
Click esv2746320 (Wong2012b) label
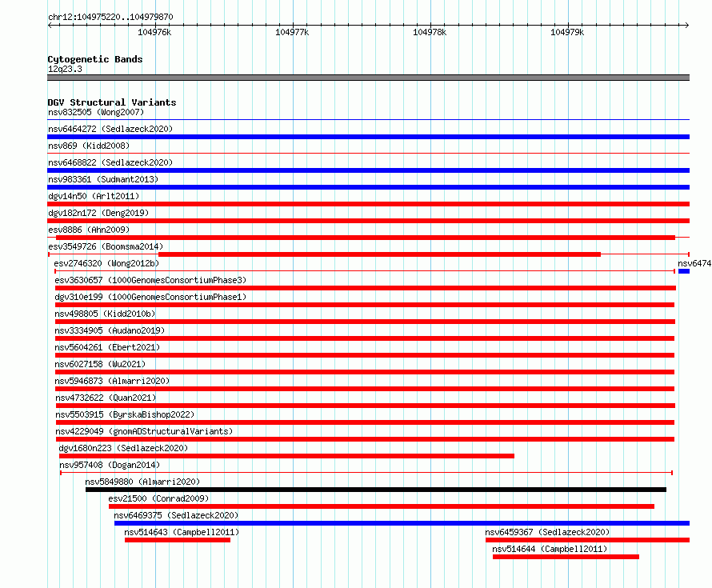pos(106,263)
